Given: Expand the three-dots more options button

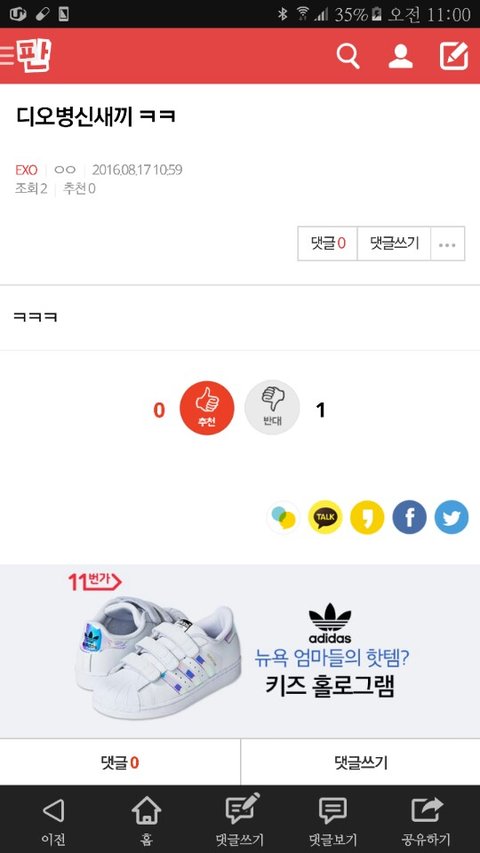Looking at the screenshot, I should point(447,244).
